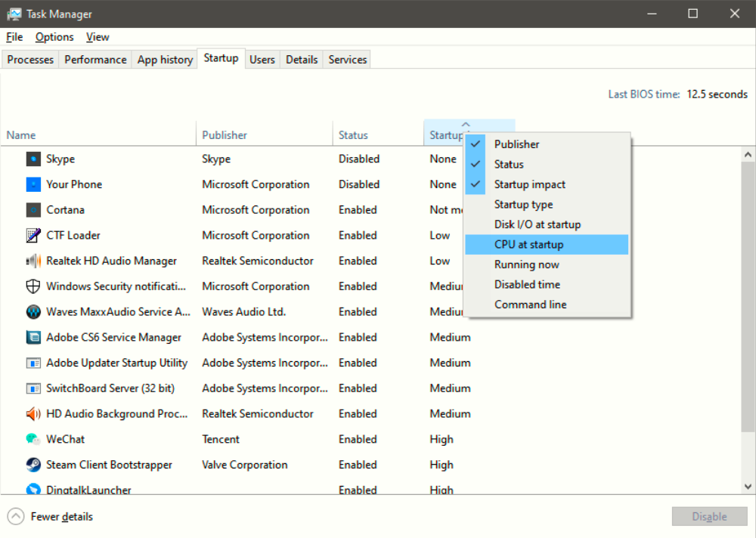Screen dimensions: 756x538
Task: Open the File menu
Action: pos(14,37)
